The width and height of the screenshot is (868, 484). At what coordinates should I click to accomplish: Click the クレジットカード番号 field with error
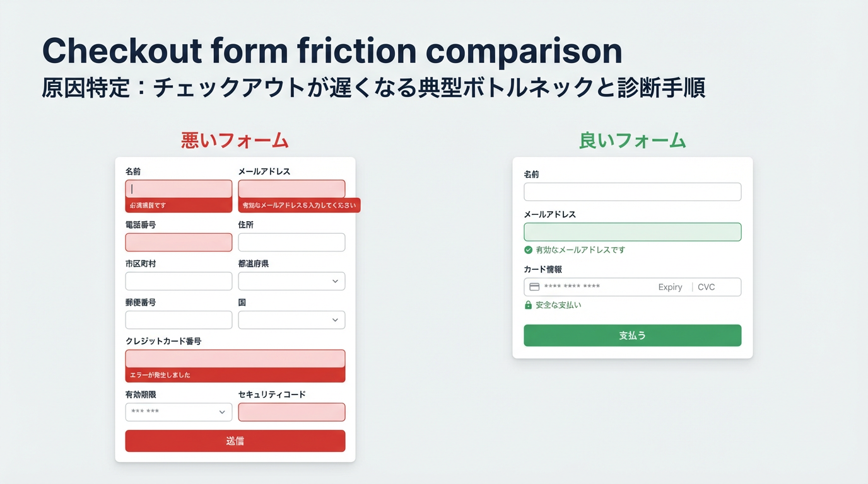[x=235, y=357]
